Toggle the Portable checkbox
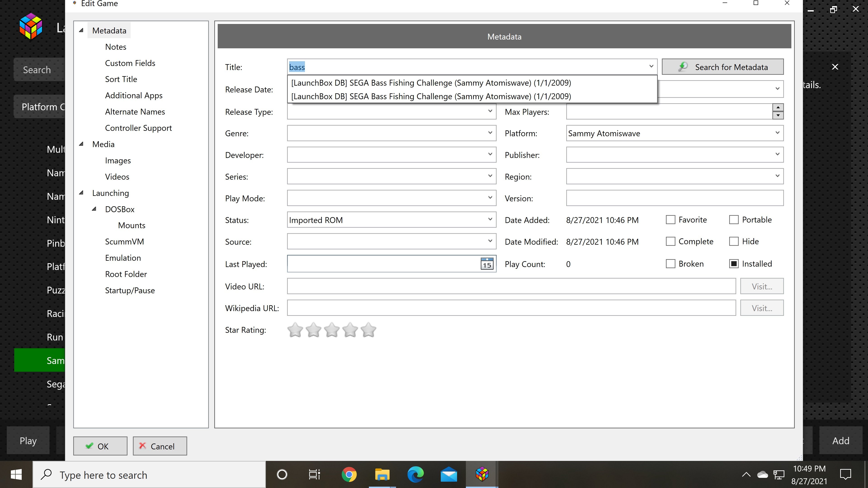 point(734,220)
